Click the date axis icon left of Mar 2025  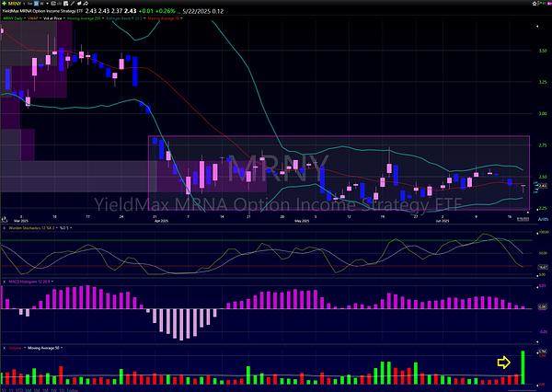click(x=5, y=219)
